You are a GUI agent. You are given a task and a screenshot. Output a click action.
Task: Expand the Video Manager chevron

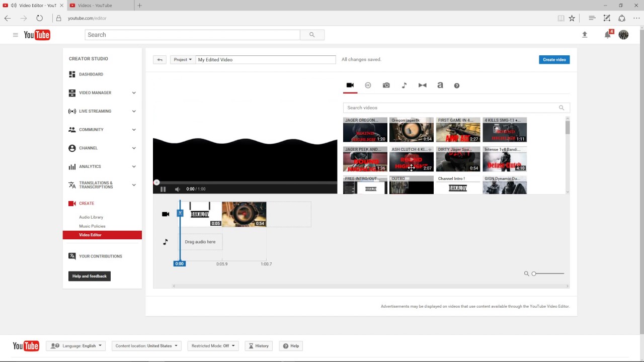click(134, 93)
